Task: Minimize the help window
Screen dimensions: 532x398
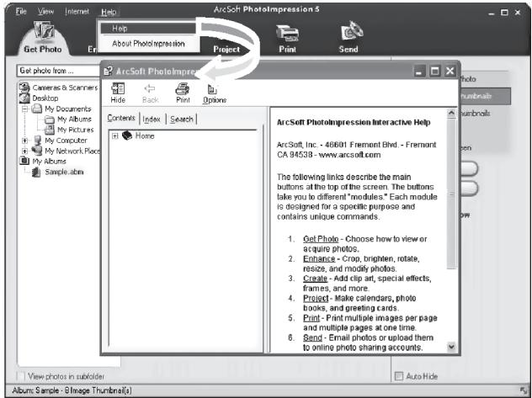Action: click(419, 72)
